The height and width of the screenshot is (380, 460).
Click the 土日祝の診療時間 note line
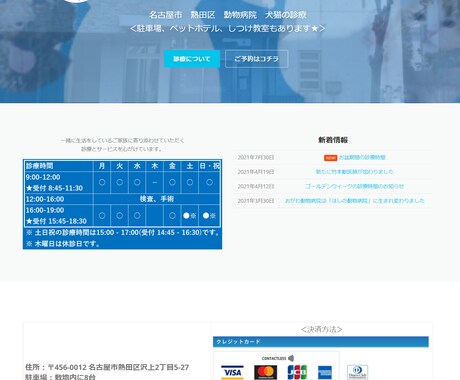pos(122,232)
